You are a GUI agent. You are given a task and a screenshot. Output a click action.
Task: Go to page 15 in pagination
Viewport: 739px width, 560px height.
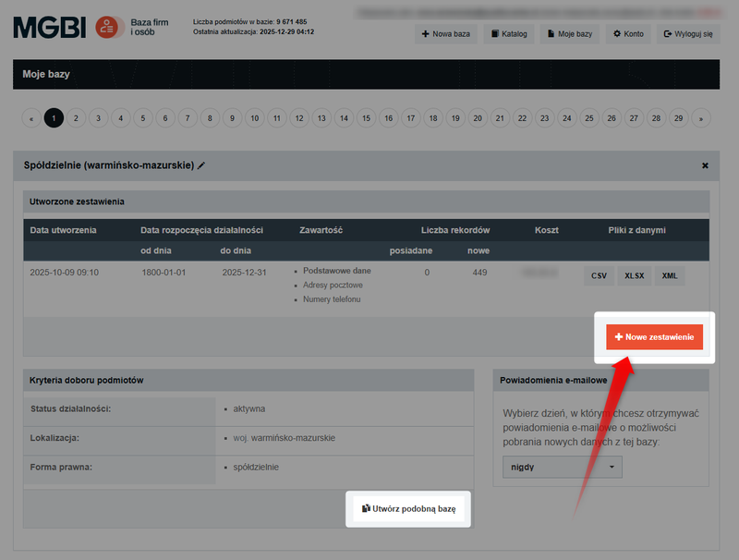tap(366, 118)
